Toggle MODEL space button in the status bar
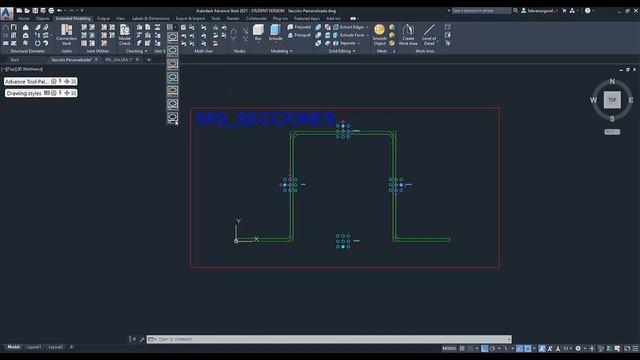Viewport: 640px width, 360px height. tap(449, 349)
